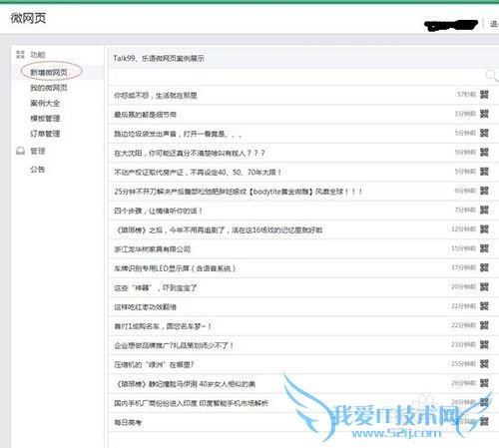Open QR code for 压缩机的“绿洲”在哪里 row
This screenshot has height=448, width=499.
(x=484, y=364)
